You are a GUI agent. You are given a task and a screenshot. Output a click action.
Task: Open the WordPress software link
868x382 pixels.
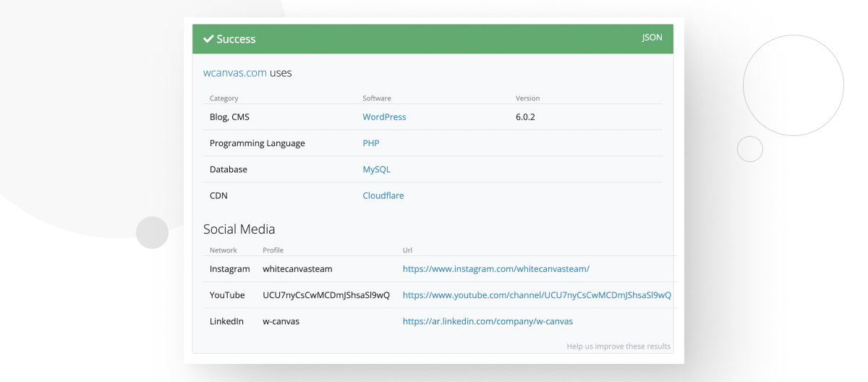click(x=384, y=117)
